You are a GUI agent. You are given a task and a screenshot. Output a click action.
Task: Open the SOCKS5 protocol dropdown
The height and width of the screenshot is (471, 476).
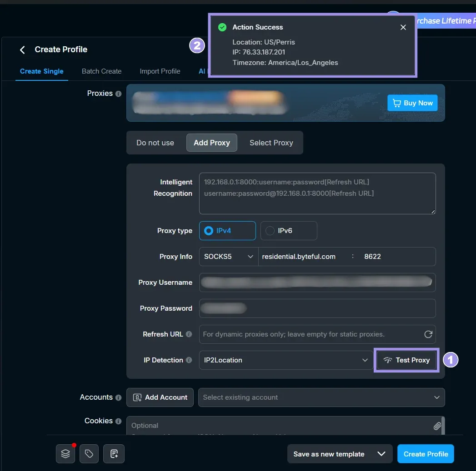[229, 257]
